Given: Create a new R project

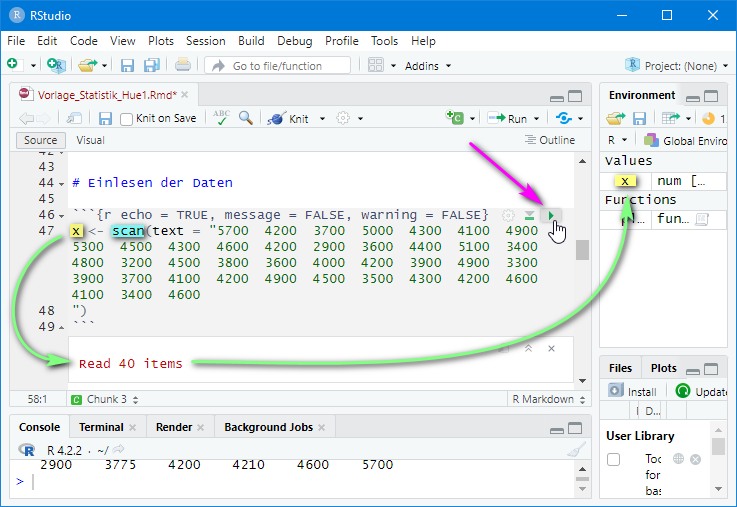Looking at the screenshot, I should (56, 65).
